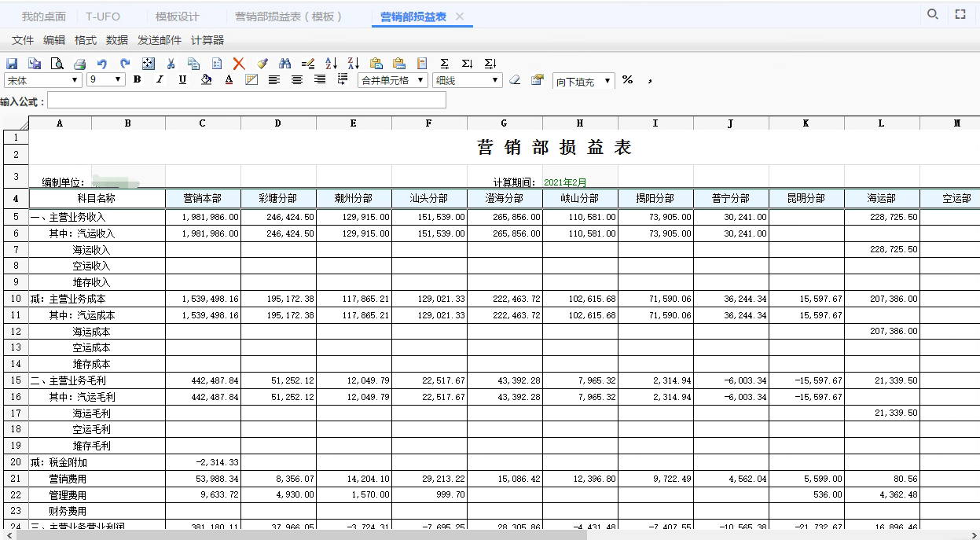Click the 营销本部 column header cell
The width and height of the screenshot is (980, 540).
(203, 198)
